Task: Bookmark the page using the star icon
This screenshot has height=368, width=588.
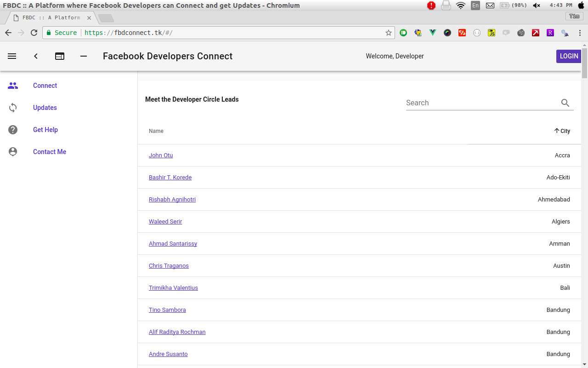Action: coord(389,33)
